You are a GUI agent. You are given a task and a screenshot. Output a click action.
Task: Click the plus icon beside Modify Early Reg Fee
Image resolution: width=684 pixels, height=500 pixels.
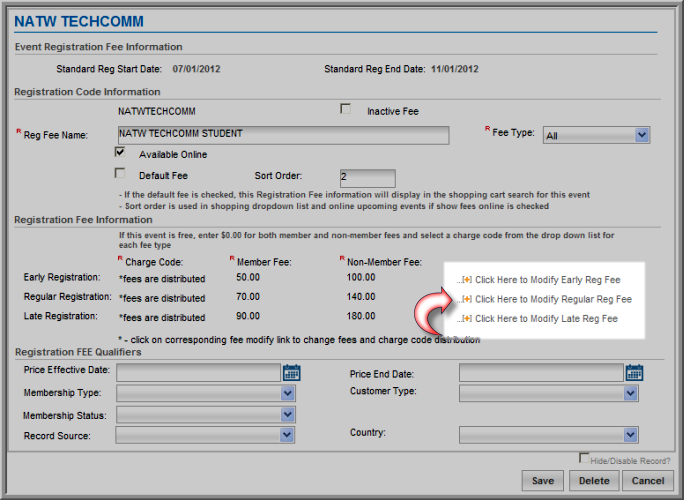coord(467,280)
